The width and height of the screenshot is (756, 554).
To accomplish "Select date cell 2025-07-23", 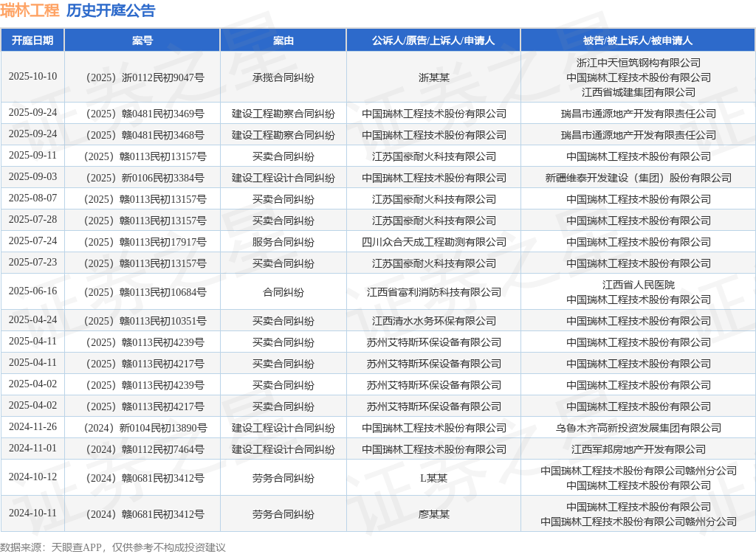I will [x=32, y=263].
